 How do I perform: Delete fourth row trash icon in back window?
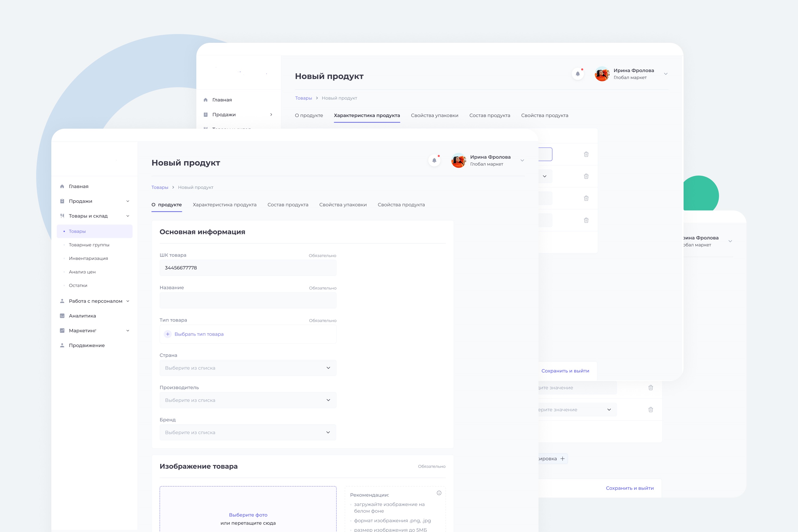586,221
